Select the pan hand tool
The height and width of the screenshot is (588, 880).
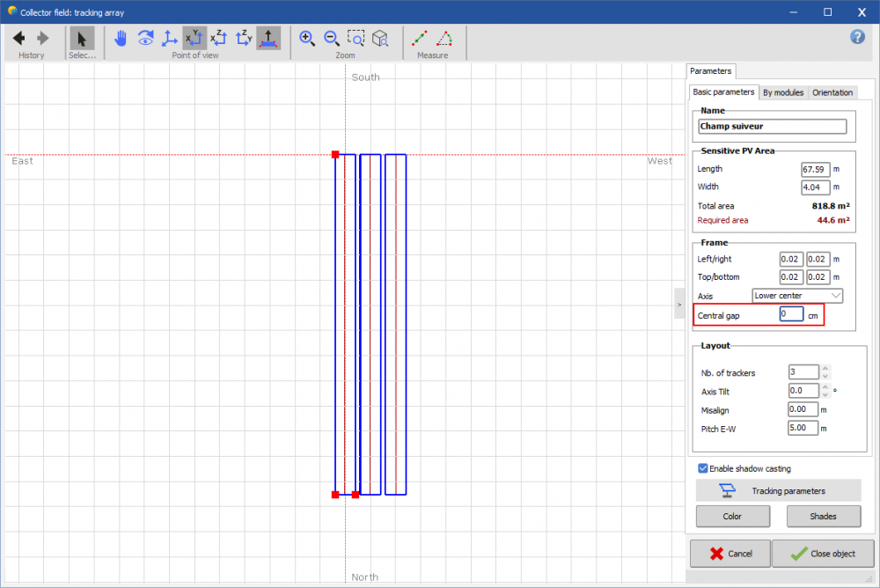tap(121, 38)
